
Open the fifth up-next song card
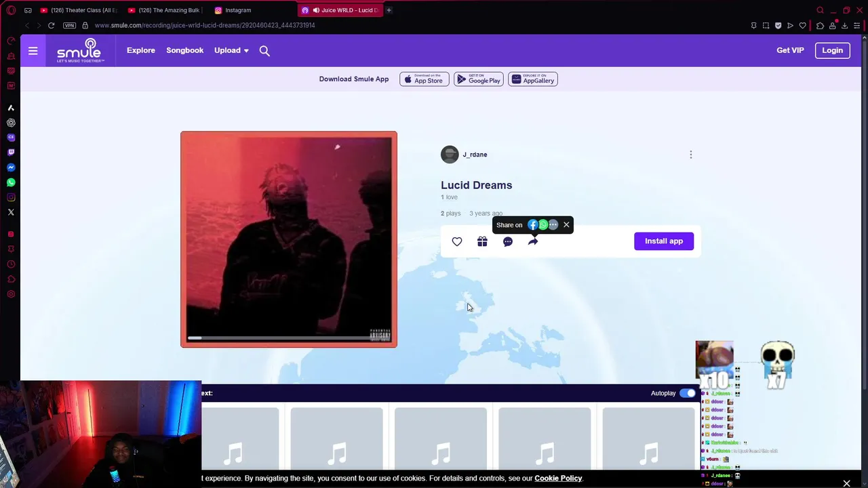(648, 439)
